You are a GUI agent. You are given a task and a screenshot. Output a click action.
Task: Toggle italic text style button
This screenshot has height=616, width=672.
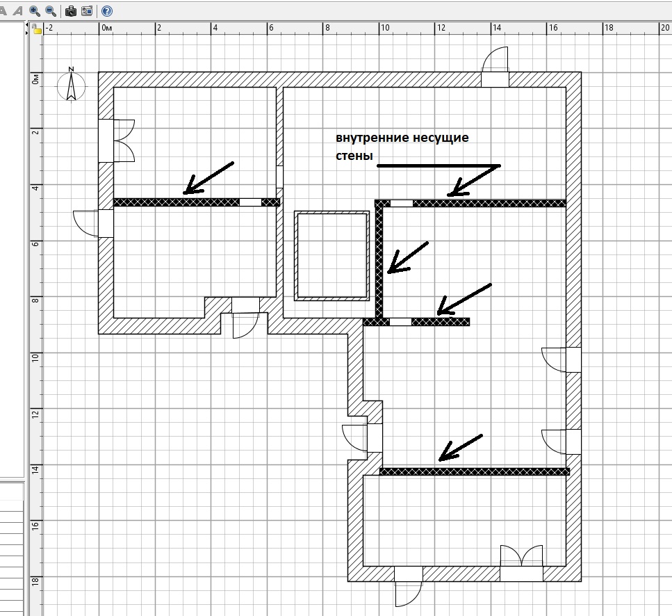17,10
